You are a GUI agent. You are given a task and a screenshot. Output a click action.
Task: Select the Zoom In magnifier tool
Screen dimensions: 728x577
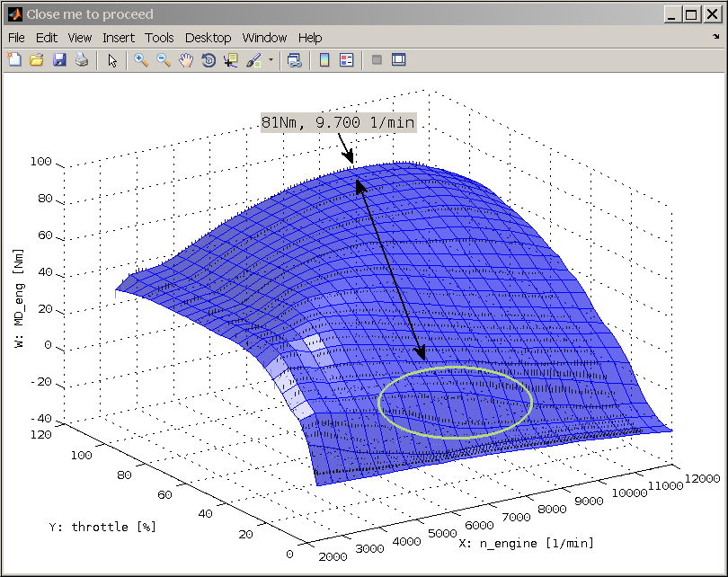point(141,60)
